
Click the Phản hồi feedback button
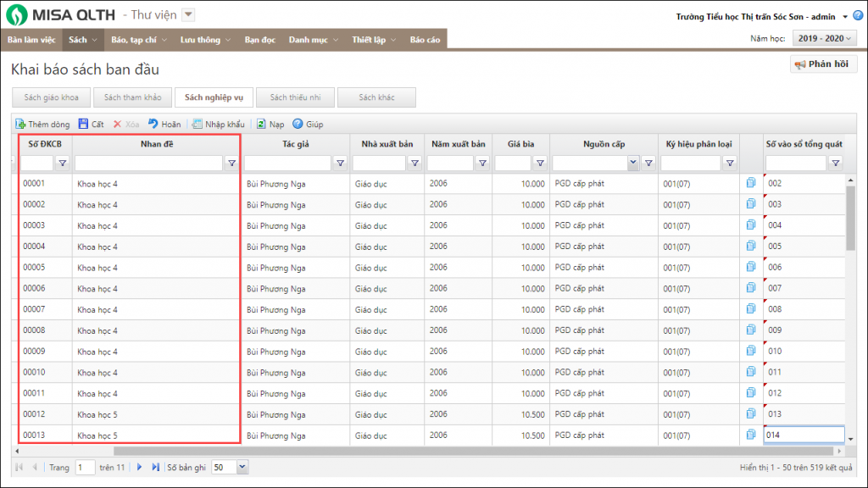coord(823,64)
